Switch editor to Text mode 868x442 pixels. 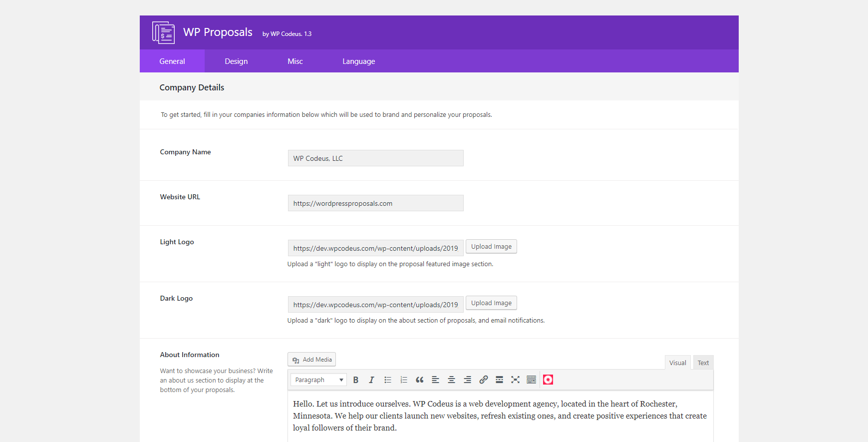pyautogui.click(x=703, y=363)
